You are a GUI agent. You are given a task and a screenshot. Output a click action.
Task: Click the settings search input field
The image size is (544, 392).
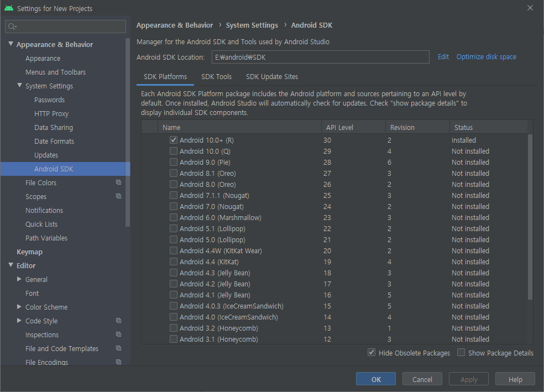point(66,27)
